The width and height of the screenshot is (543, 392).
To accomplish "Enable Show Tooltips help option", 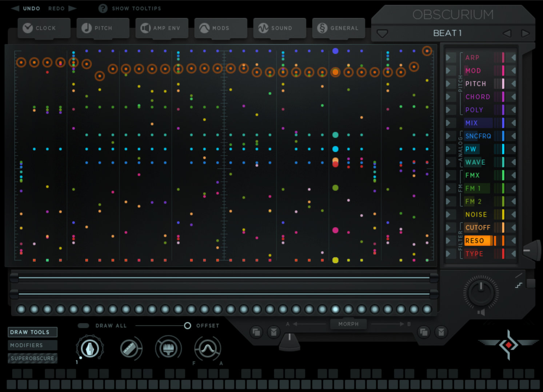I will (103, 8).
